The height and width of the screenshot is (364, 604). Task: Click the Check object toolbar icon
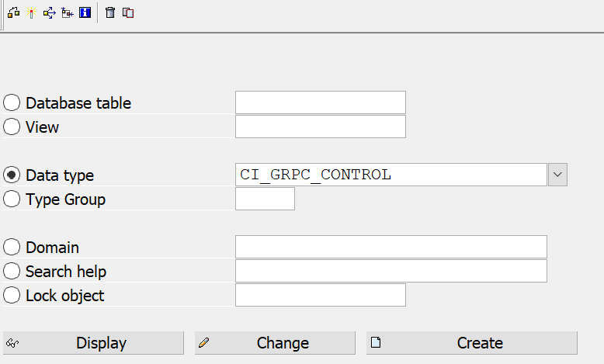point(13,12)
